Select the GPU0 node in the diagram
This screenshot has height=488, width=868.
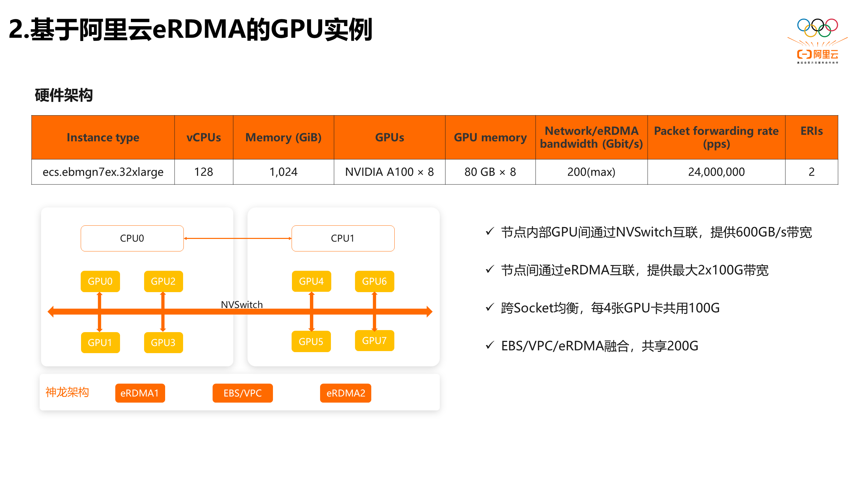(100, 281)
